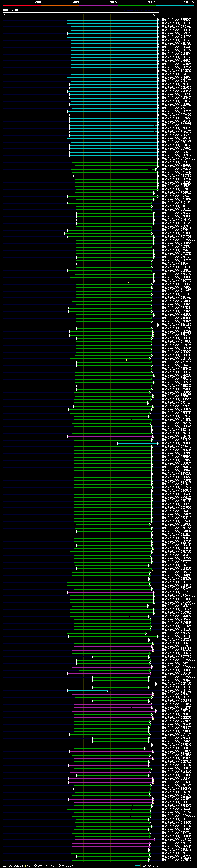
Task: Select hit label UniRef100_B3EE57
Action: [x=177, y=717]
